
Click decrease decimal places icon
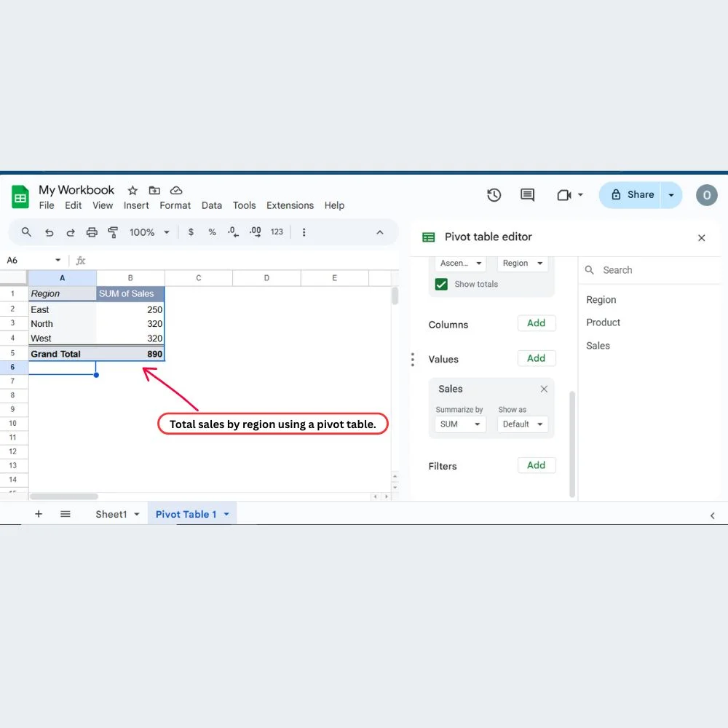coord(233,232)
